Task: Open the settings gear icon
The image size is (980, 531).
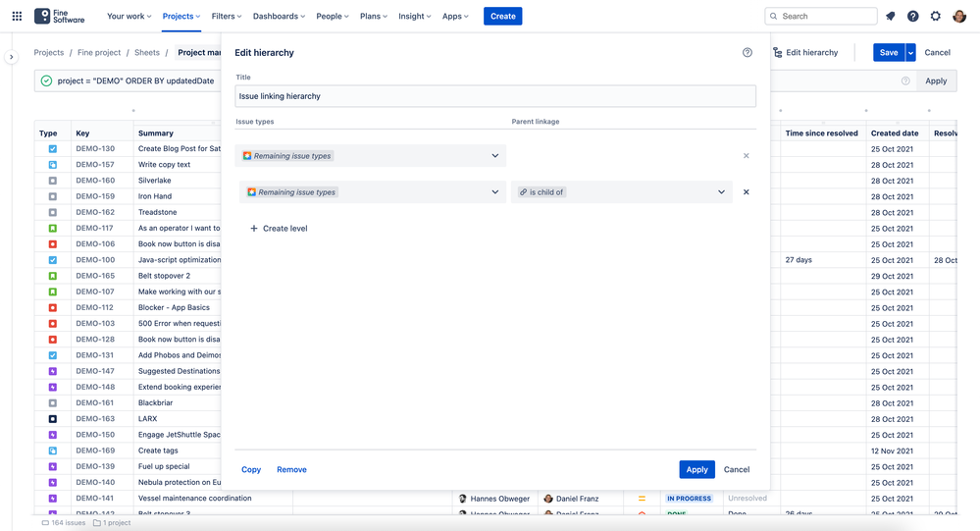Action: click(x=936, y=17)
